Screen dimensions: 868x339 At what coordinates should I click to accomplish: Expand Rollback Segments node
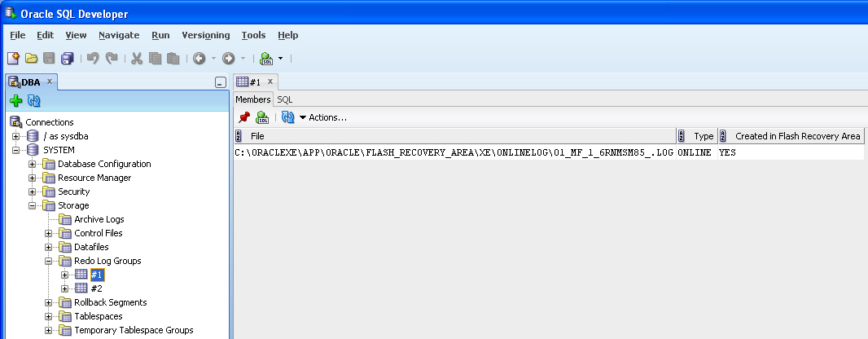tap(48, 302)
